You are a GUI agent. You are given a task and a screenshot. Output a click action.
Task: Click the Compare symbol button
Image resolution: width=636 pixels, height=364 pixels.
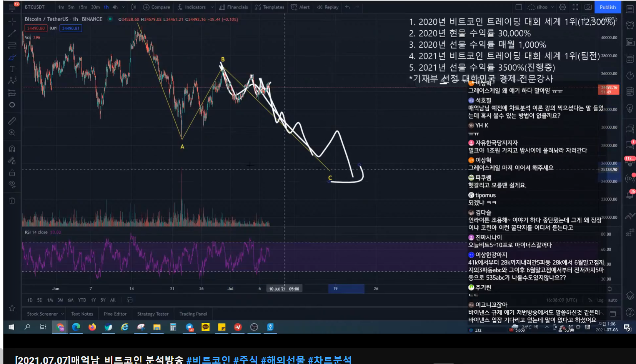click(157, 7)
